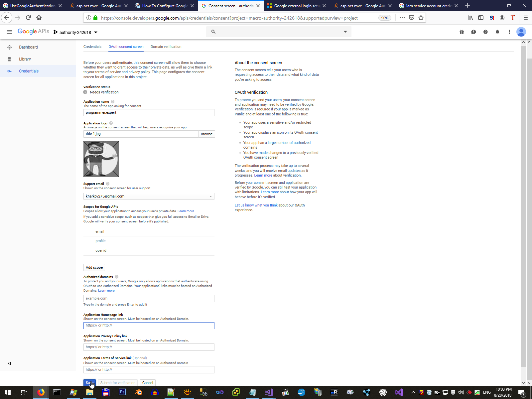The image size is (532, 399).
Task: Click the Cancel button
Action: (148, 383)
